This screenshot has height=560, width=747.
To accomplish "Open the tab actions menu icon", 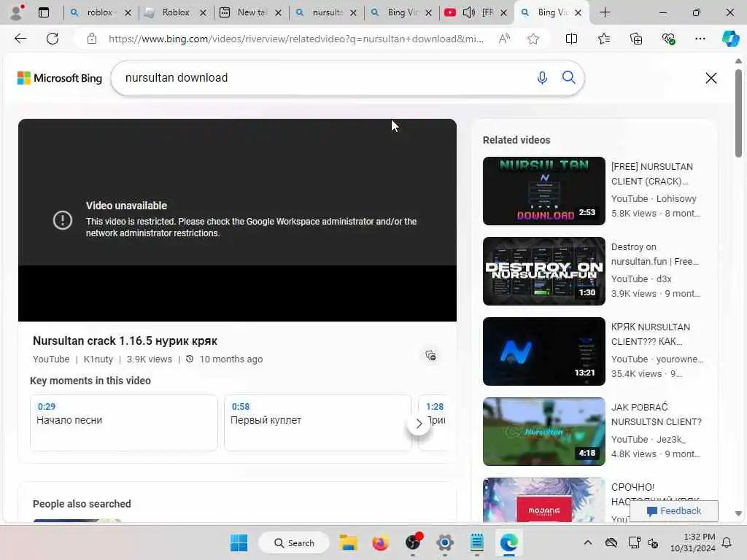I will pos(43,12).
